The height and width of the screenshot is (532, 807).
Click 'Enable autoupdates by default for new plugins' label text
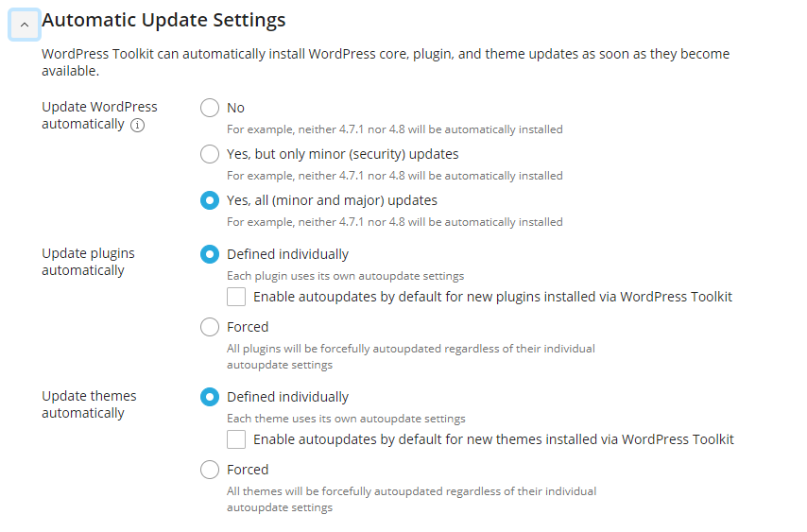point(492,297)
